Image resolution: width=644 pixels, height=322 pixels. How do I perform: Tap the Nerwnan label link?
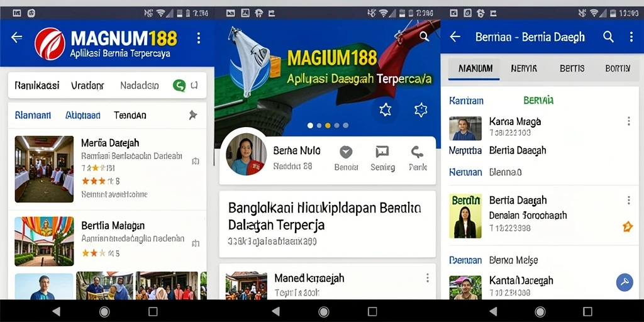tap(465, 172)
